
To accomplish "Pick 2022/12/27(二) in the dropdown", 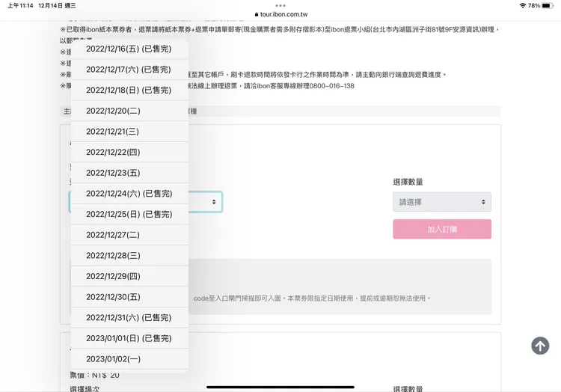I will pos(129,235).
